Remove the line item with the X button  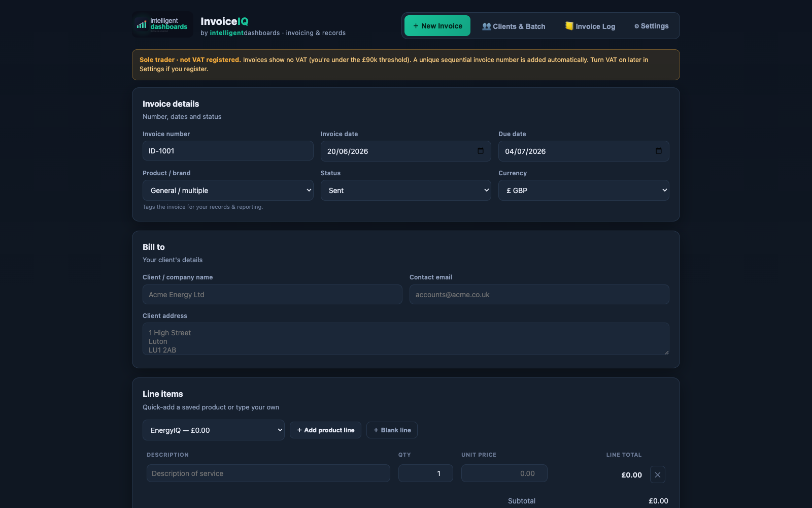tap(657, 474)
